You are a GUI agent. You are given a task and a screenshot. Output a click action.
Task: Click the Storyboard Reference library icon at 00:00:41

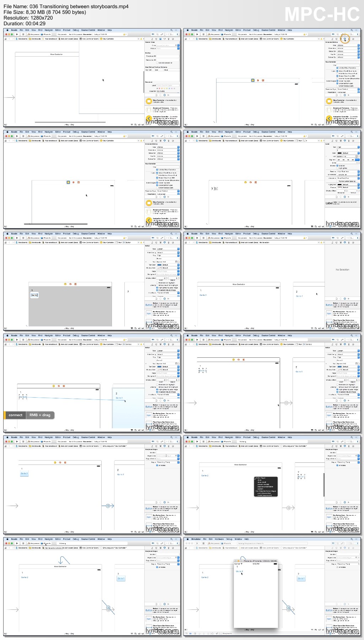tap(329, 110)
